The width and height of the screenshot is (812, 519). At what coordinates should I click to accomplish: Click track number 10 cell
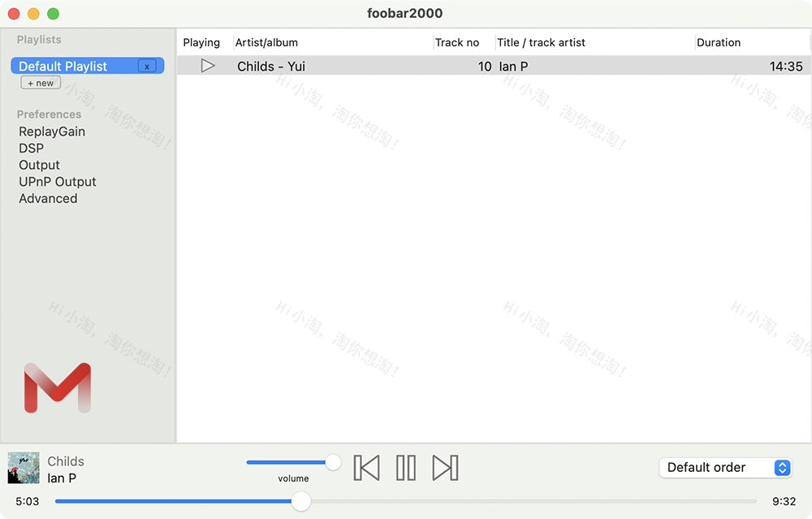tap(485, 67)
